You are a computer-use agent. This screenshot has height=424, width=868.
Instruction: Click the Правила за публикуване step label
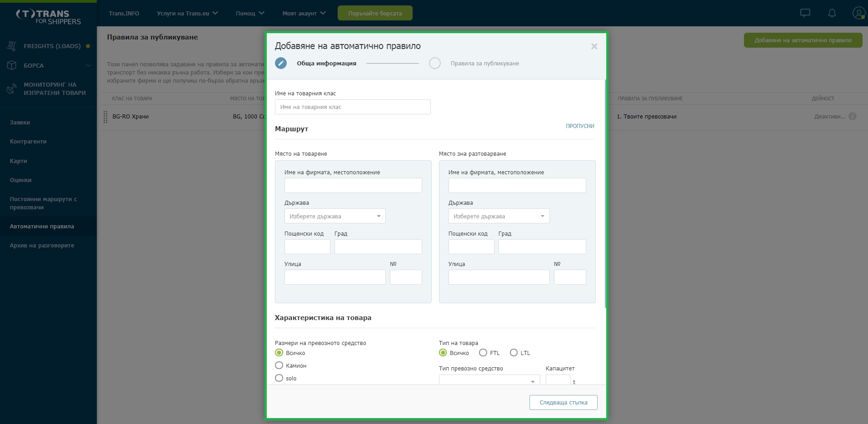click(x=485, y=64)
